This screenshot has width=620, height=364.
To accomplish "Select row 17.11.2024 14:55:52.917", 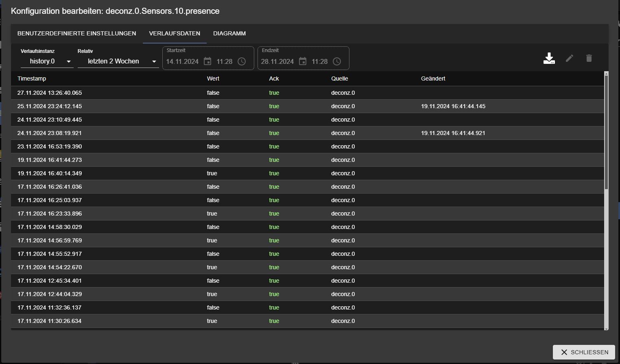I will pyautogui.click(x=307, y=254).
